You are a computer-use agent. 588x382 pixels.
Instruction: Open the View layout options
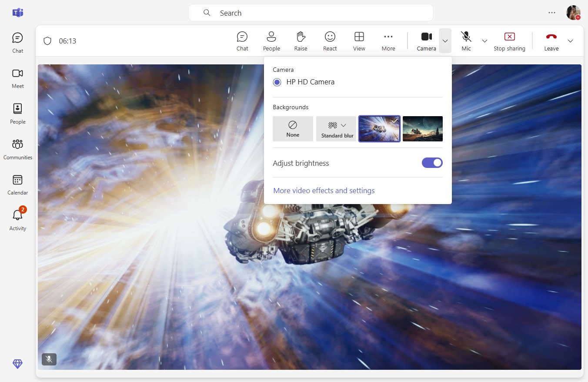[x=359, y=41]
